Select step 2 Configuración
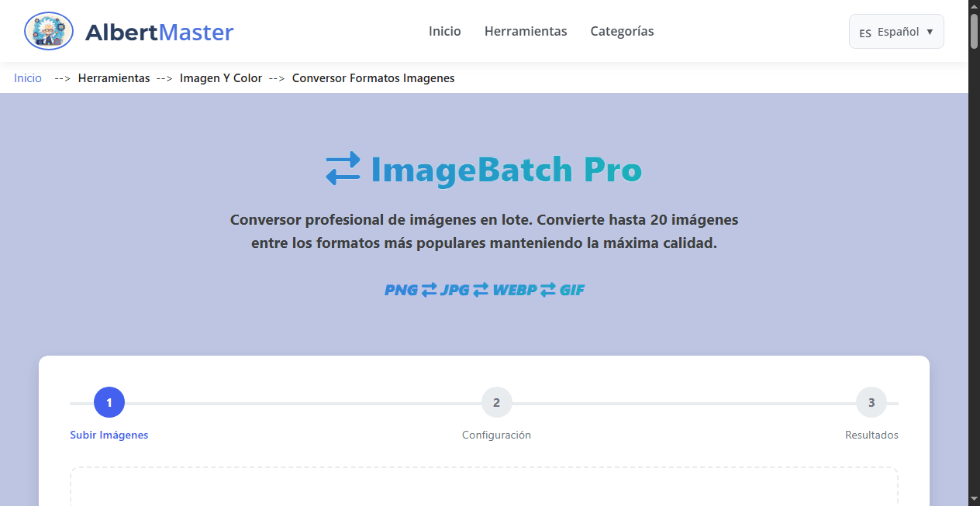This screenshot has height=506, width=980. point(496,402)
